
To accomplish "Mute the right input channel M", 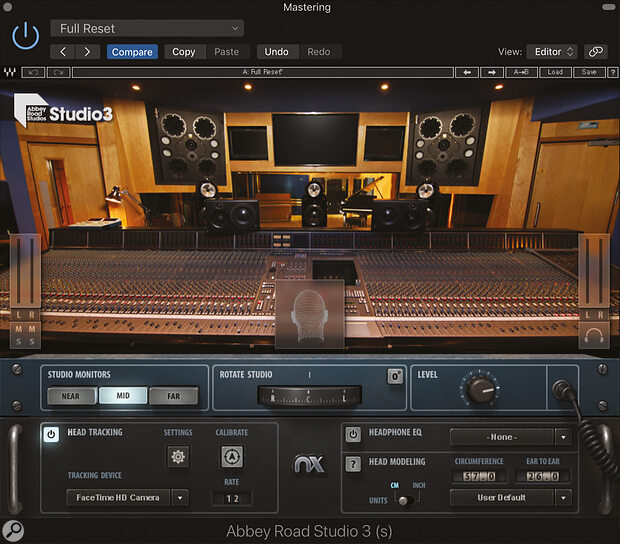I will [32, 329].
